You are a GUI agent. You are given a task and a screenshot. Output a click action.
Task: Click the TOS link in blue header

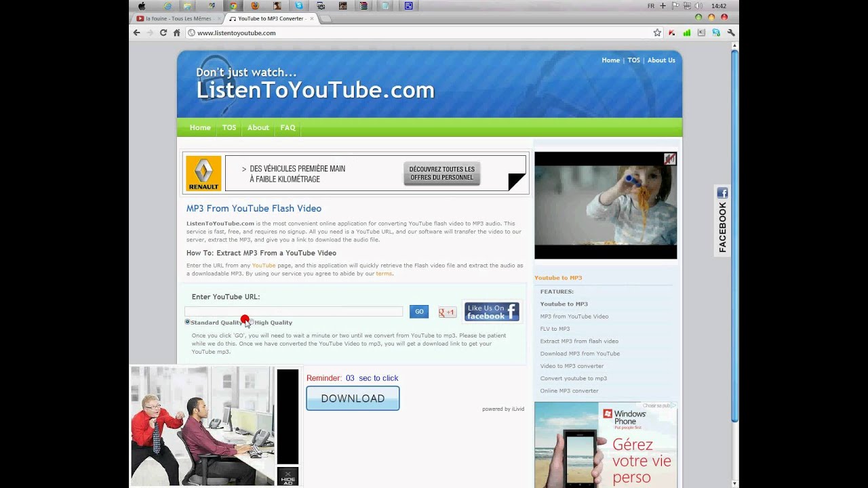pyautogui.click(x=633, y=60)
